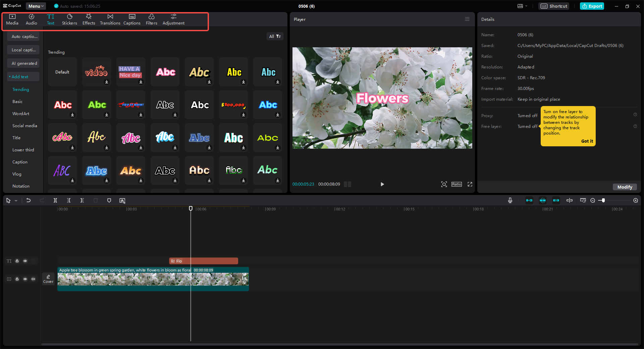
Task: Open the All filter dropdown above text styles
Action: click(275, 36)
